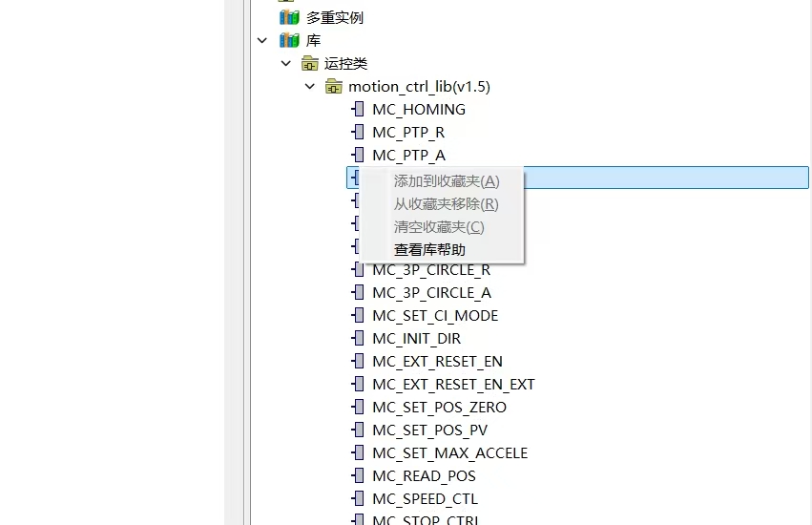Click the 多重实例 books icon
Screen dimensions: 812x525
pos(289,17)
